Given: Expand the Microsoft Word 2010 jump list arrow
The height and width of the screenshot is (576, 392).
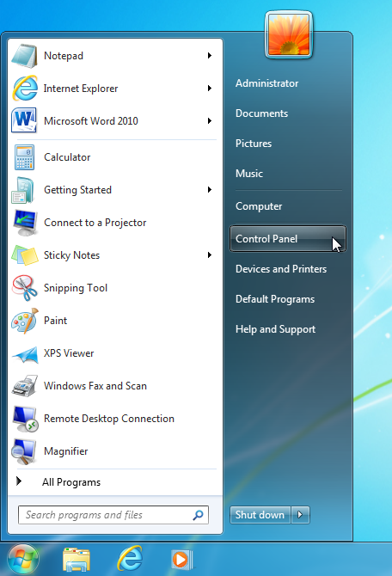Looking at the screenshot, I should pos(210,121).
